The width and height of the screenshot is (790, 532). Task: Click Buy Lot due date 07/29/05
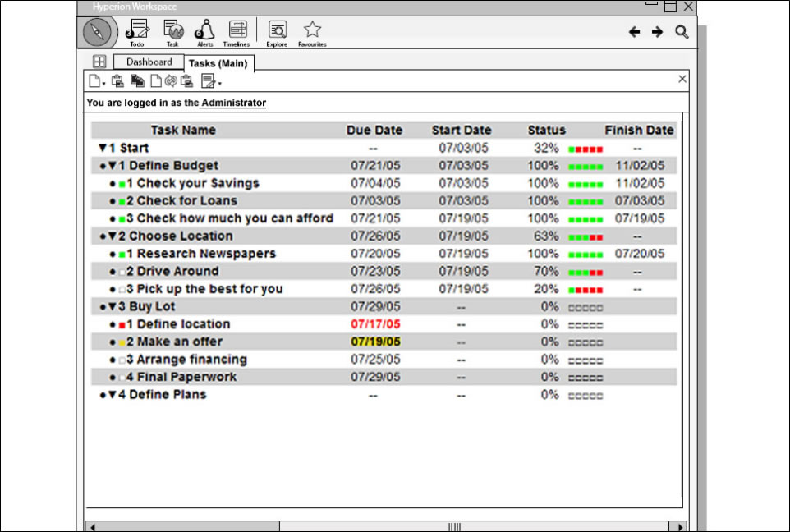375,306
